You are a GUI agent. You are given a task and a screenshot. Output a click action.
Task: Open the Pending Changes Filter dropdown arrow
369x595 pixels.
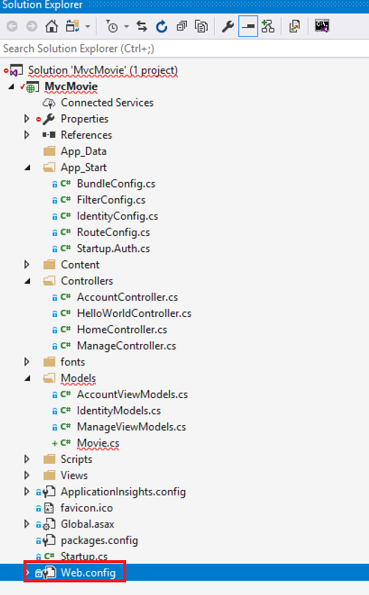pyautogui.click(x=126, y=27)
